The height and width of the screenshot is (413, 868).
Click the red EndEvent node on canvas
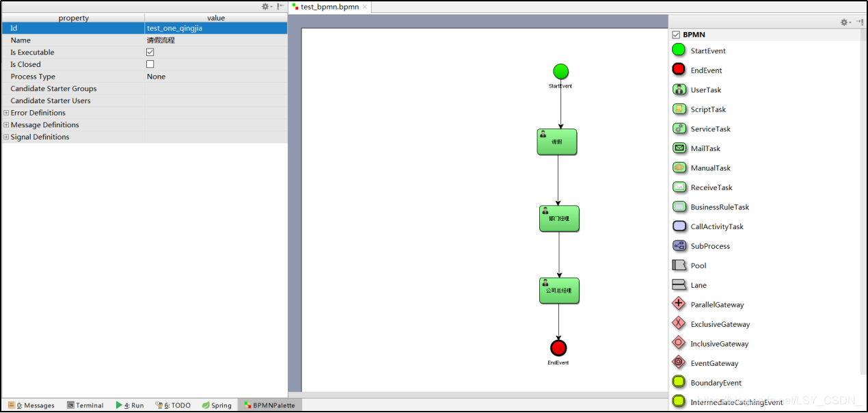[558, 348]
